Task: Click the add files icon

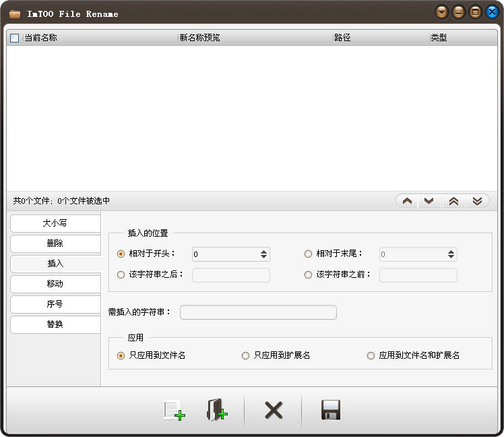Action: click(175, 410)
